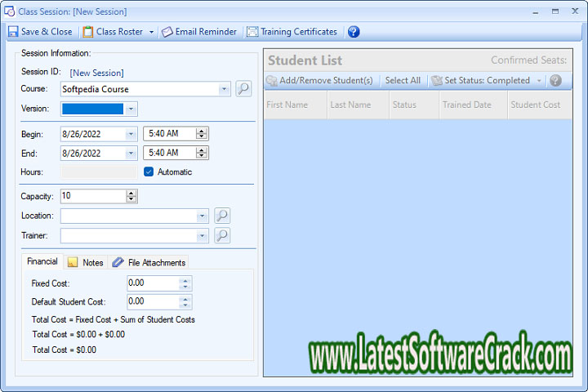Open the Course dropdown list
This screenshot has width=588, height=392.
[x=224, y=89]
